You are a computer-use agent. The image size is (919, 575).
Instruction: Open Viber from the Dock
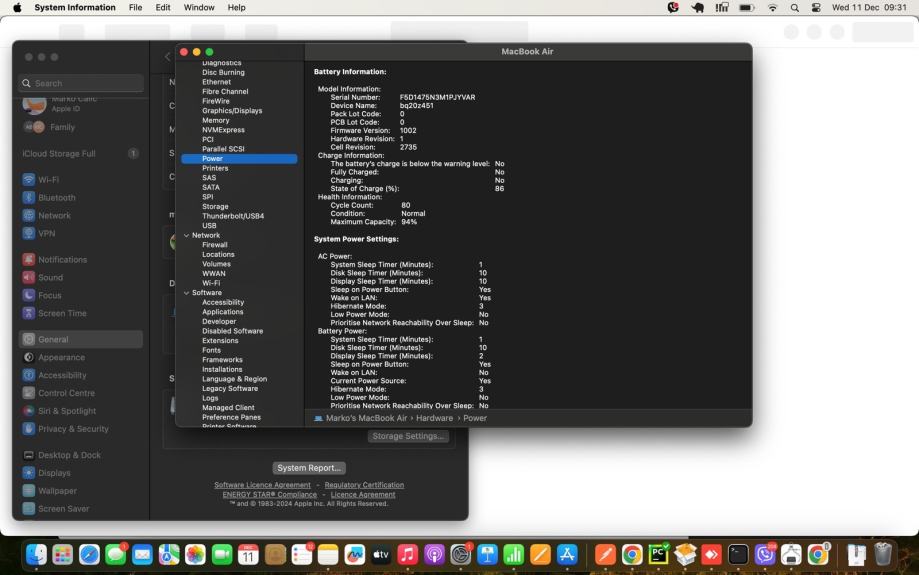pyautogui.click(x=764, y=554)
